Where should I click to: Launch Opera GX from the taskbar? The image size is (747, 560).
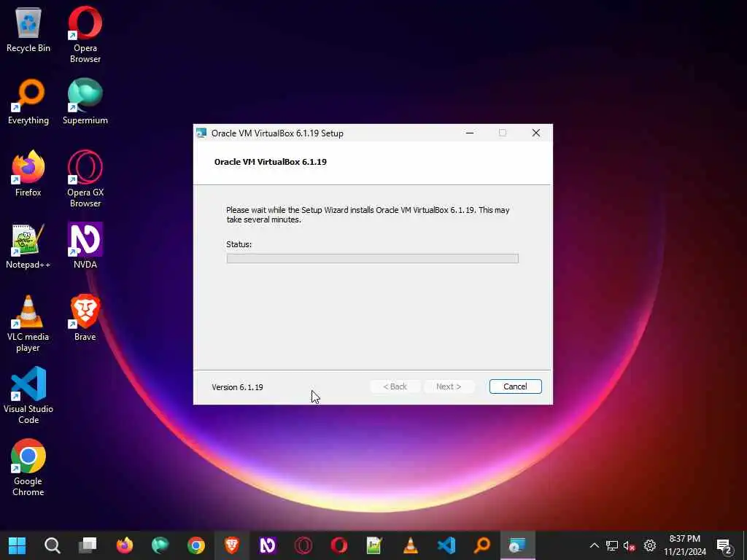pyautogui.click(x=303, y=545)
